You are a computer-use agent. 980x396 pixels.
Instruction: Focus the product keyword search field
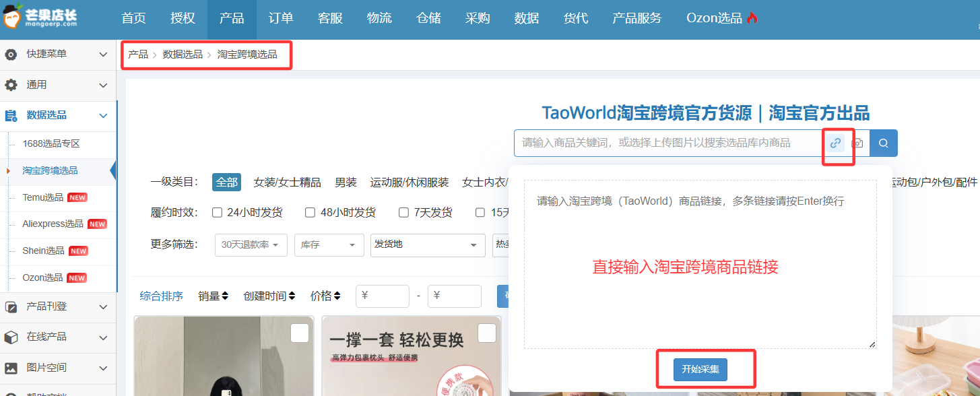(x=668, y=143)
